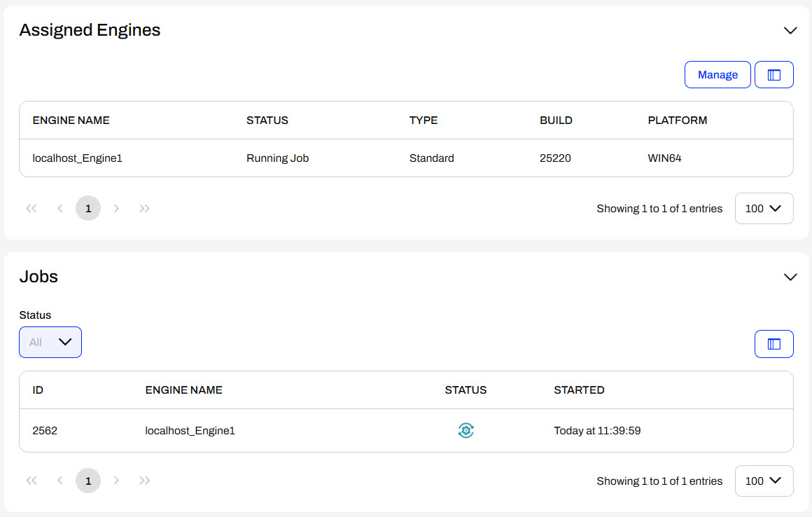Screen dimensions: 812x517
Task: Collapse the Assigned Engines section
Action: (x=790, y=31)
